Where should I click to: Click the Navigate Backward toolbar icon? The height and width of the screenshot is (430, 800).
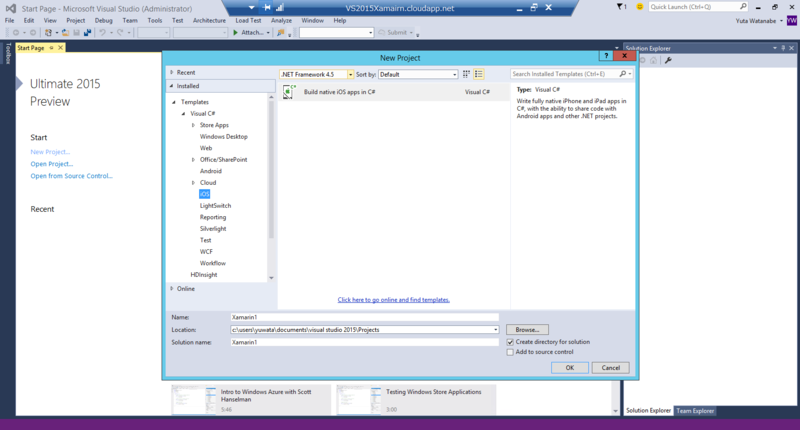16,33
